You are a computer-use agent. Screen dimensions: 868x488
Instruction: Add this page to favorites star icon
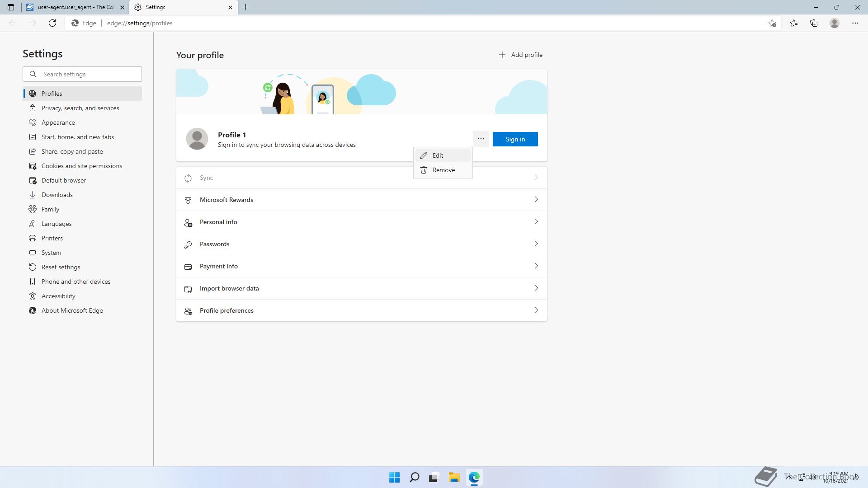pyautogui.click(x=772, y=23)
